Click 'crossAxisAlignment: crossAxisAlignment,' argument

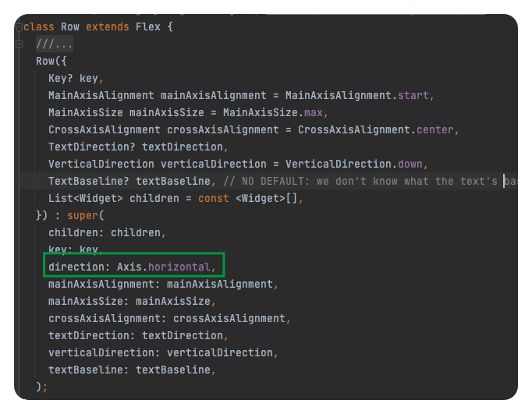pos(169,318)
